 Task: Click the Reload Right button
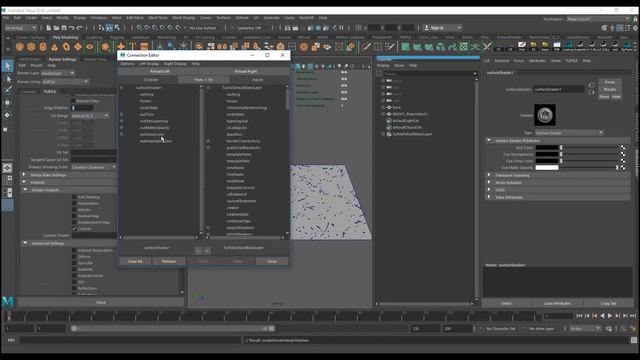click(x=246, y=71)
